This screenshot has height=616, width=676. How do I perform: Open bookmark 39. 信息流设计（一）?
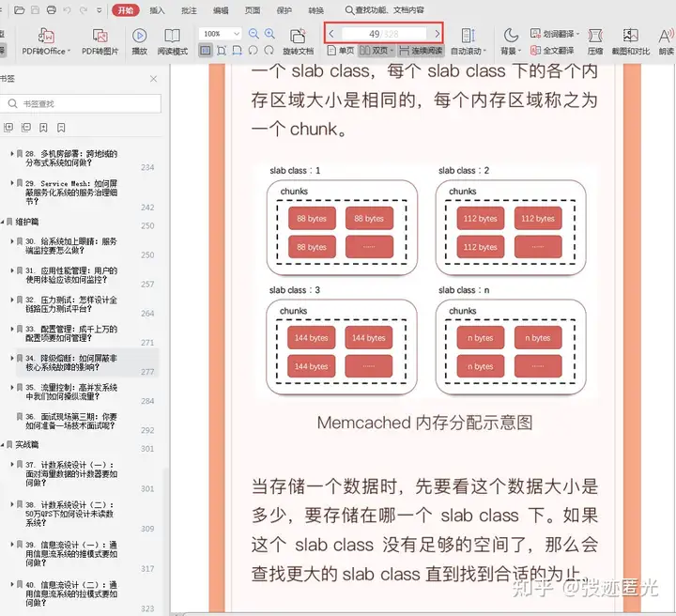[x=71, y=554]
